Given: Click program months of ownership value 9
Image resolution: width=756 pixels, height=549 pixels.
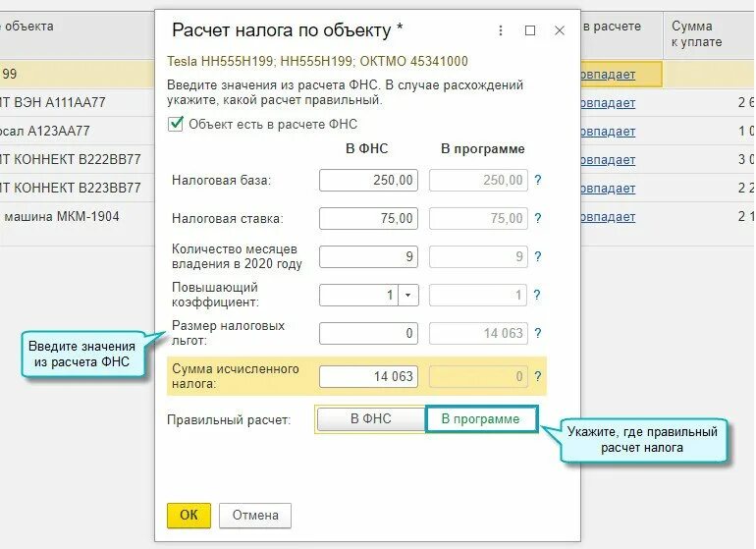Looking at the screenshot, I should (x=478, y=256).
